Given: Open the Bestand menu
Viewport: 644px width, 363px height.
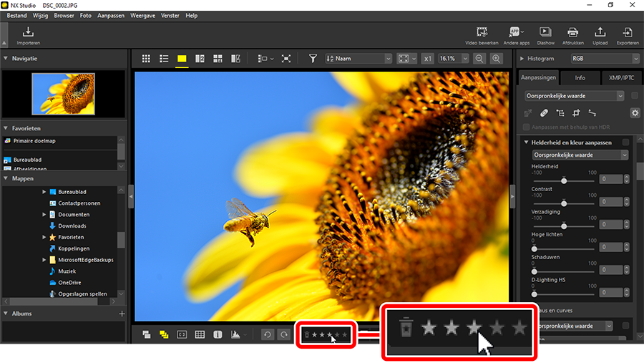Looking at the screenshot, I should click(17, 16).
